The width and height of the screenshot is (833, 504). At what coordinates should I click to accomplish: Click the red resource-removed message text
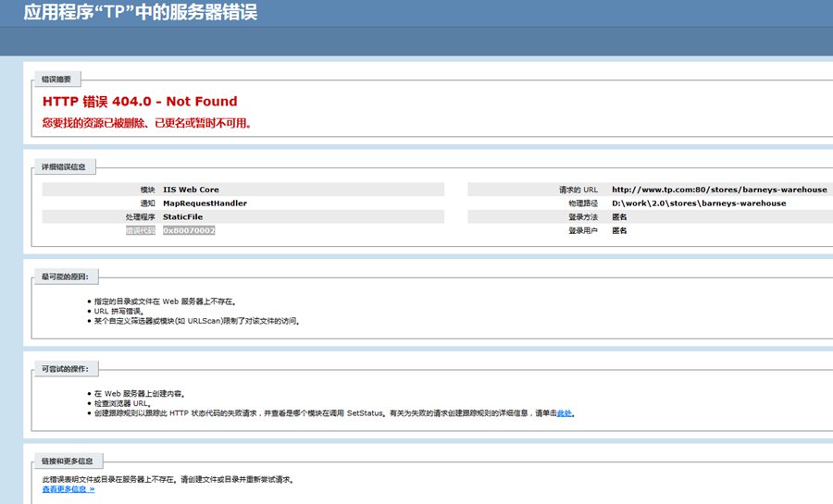pyautogui.click(x=147, y=122)
